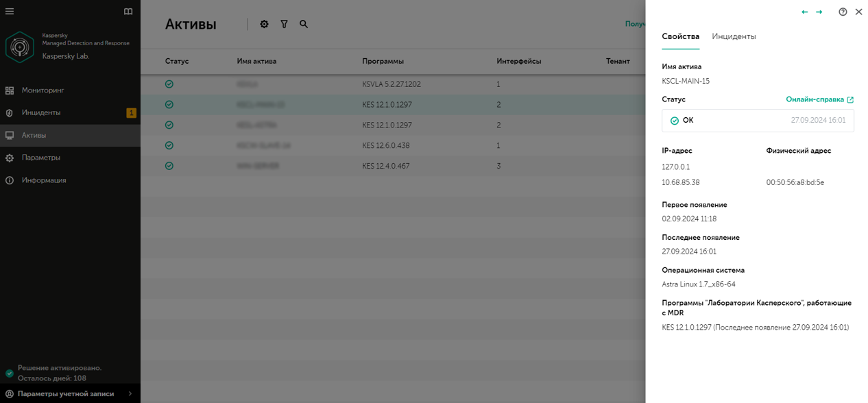The height and width of the screenshot is (403, 868).
Task: Select the KSVLA 5.2.27.1202 cell
Action: tap(391, 84)
